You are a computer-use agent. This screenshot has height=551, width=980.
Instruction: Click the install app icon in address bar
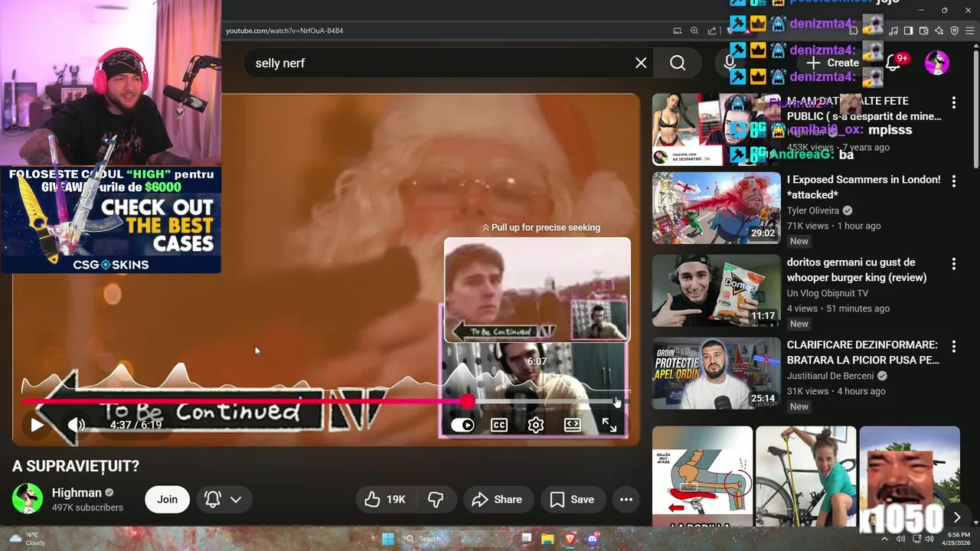678,31
